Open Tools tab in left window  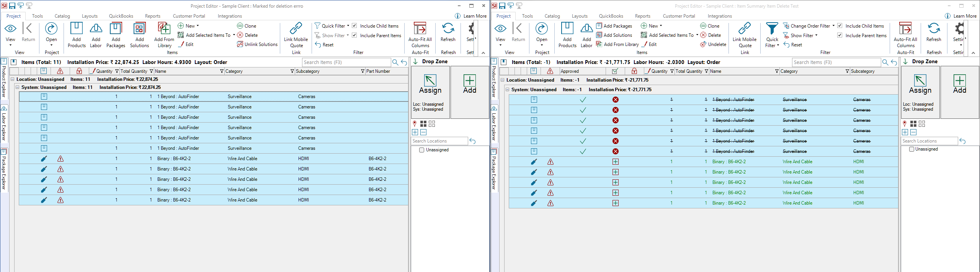coord(38,16)
